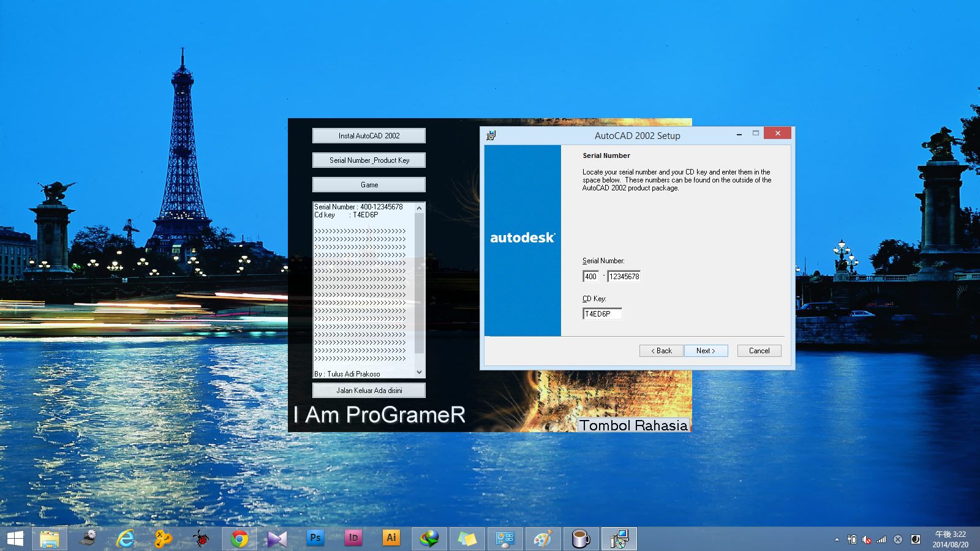Click the Jalan Keluar Ada disini button

pos(369,391)
